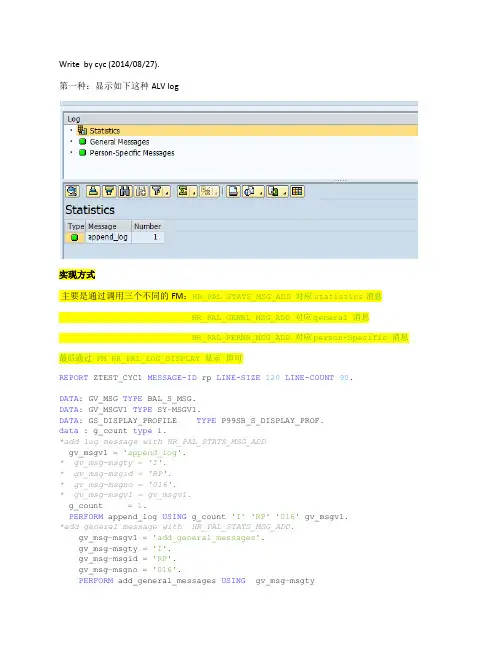Click the text HR_PAL_LOG_DISPLAY
The width and height of the screenshot is (502, 649).
click(155, 358)
